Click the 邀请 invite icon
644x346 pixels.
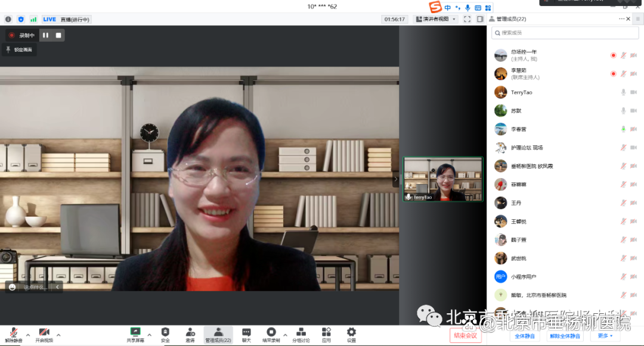(190, 332)
